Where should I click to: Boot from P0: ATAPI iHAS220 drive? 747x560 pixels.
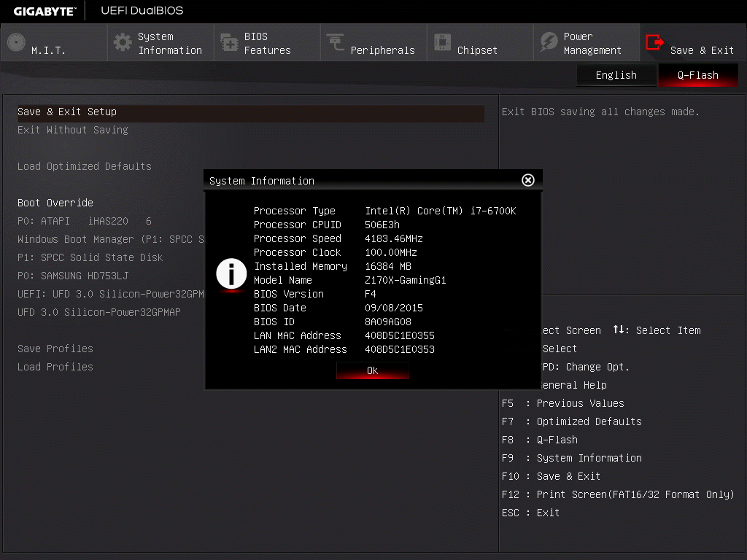[85, 221]
